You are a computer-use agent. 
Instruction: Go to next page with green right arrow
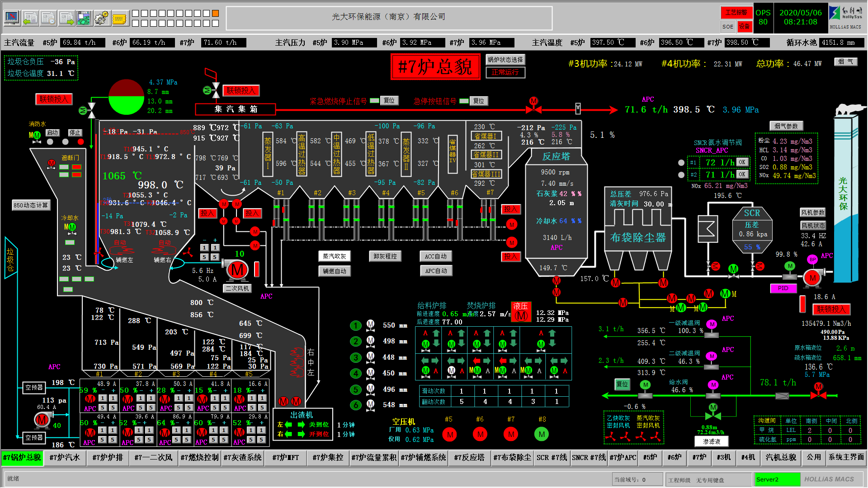(x=66, y=18)
